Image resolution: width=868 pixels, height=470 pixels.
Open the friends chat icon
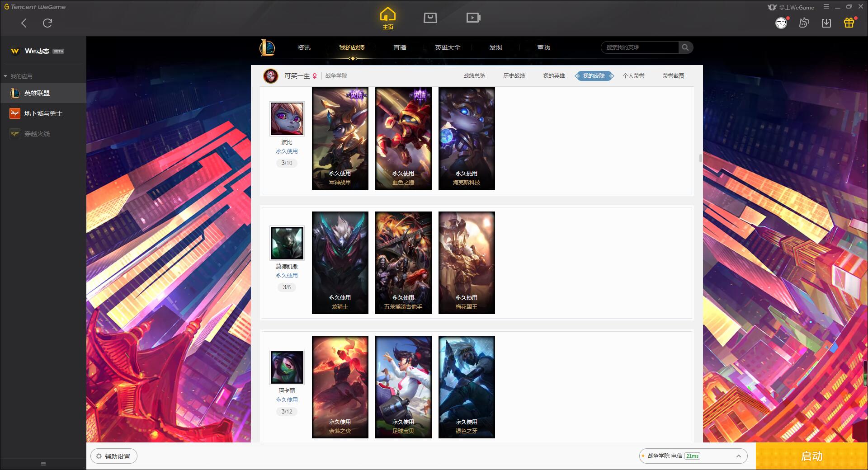804,23
